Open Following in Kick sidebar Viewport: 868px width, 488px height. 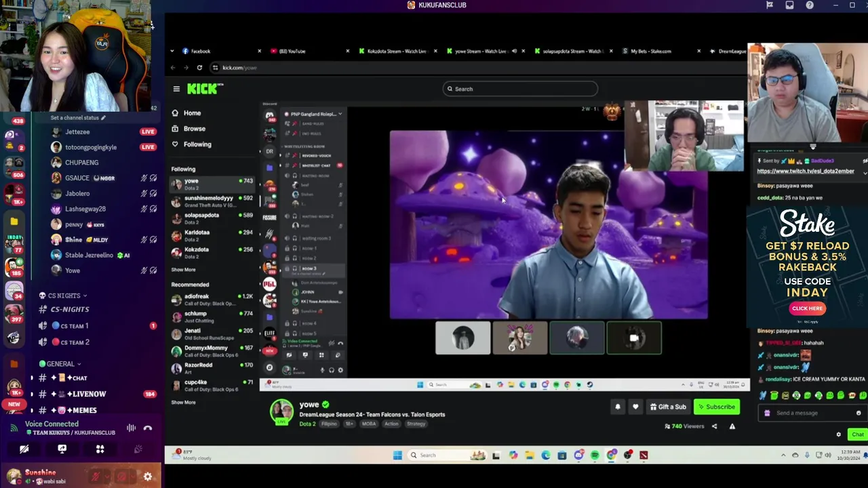click(x=191, y=144)
